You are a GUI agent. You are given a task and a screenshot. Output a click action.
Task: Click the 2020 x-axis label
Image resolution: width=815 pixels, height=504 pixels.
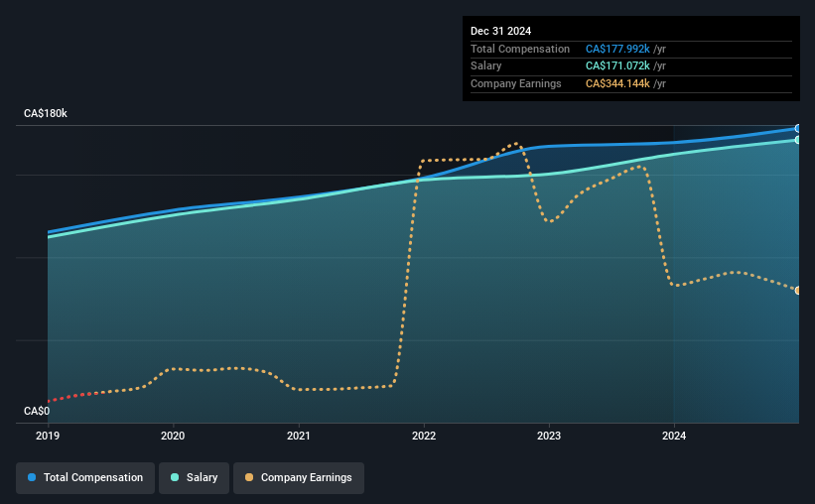click(x=173, y=436)
